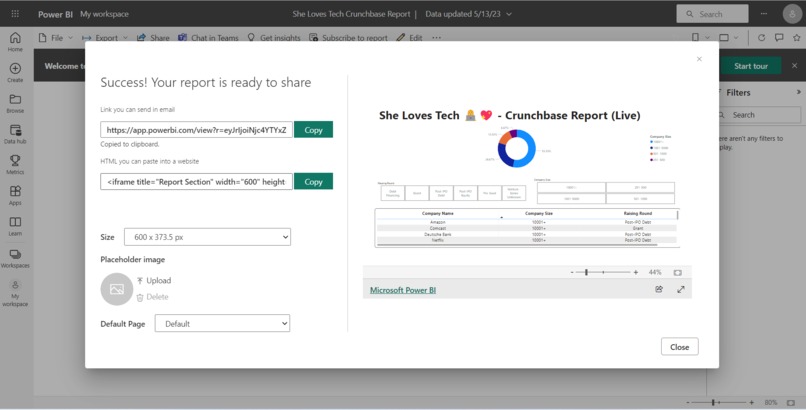
Task: Open Data hub in the sidebar
Action: click(15, 134)
